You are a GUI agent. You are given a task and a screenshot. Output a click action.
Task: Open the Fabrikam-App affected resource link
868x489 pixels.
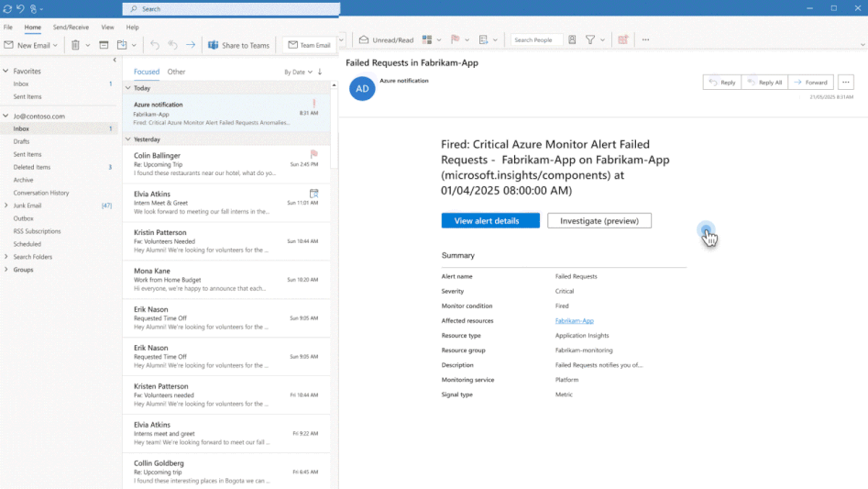tap(574, 321)
